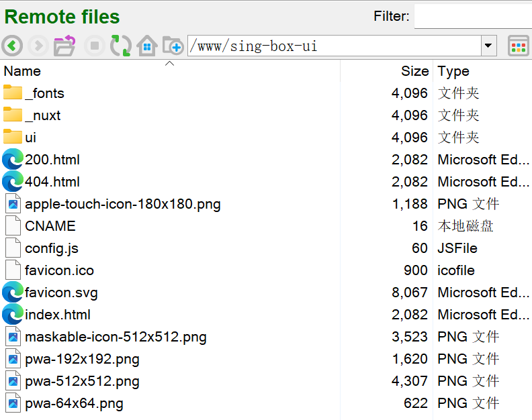Select the pwa-512x512.png file
This screenshot has width=532, height=420.
(82, 381)
